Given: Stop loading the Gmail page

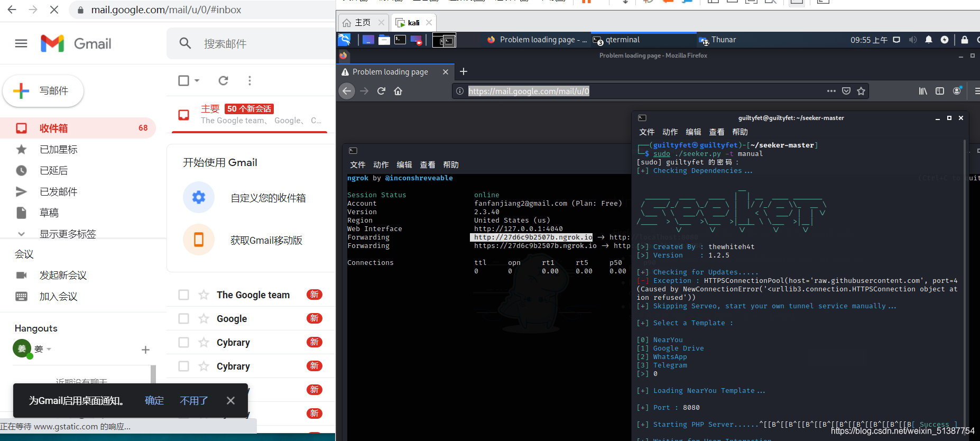Looking at the screenshot, I should 54,10.
